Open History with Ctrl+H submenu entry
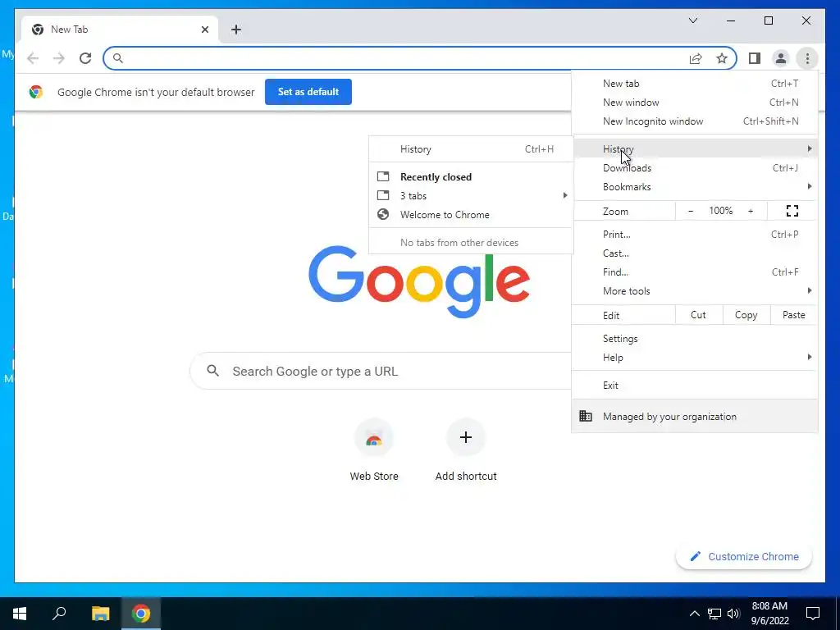 [x=471, y=149]
